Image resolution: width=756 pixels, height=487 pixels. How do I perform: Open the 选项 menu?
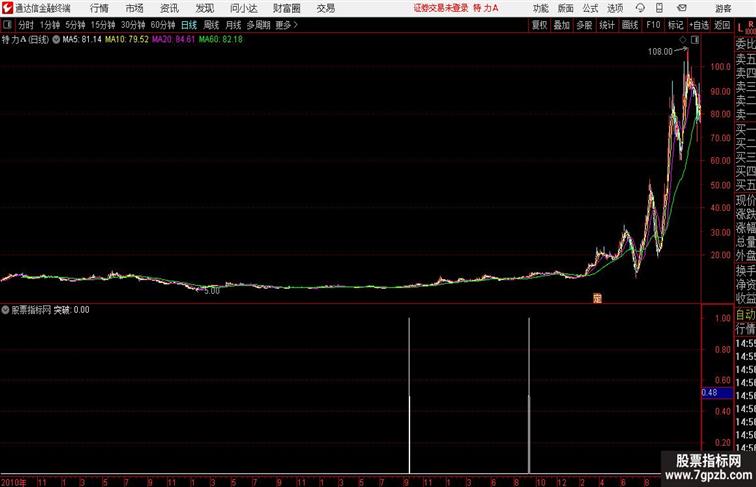615,8
